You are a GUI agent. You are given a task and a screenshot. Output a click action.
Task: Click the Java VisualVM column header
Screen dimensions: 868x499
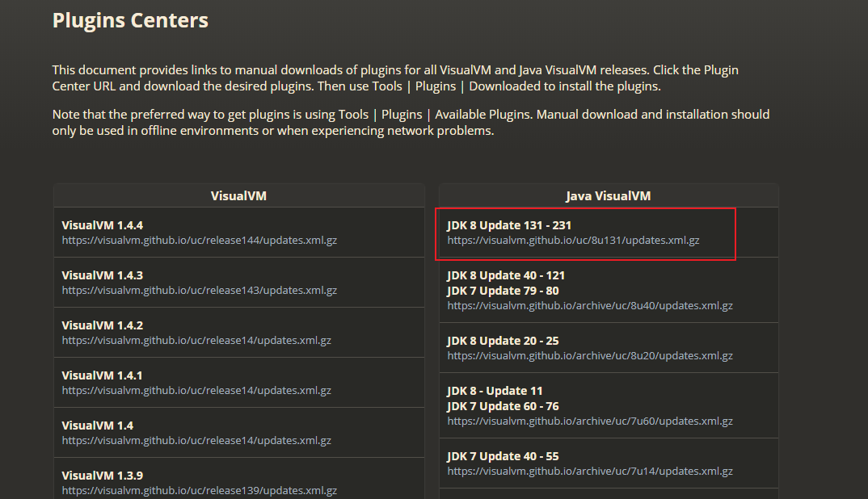point(609,196)
